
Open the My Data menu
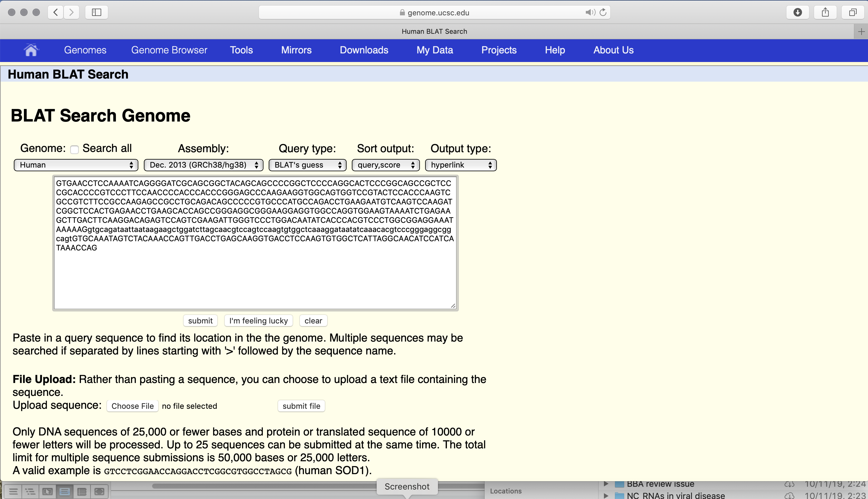(x=434, y=50)
